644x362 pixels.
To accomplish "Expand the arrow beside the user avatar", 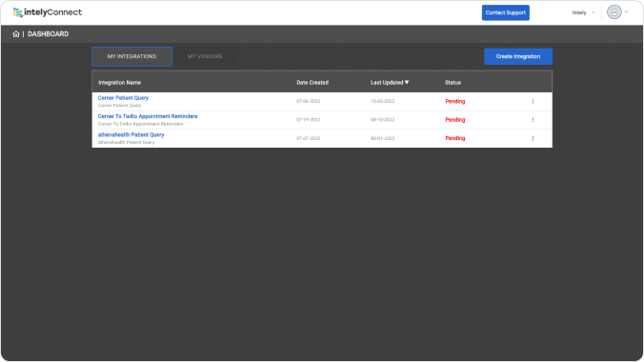I will tap(626, 12).
